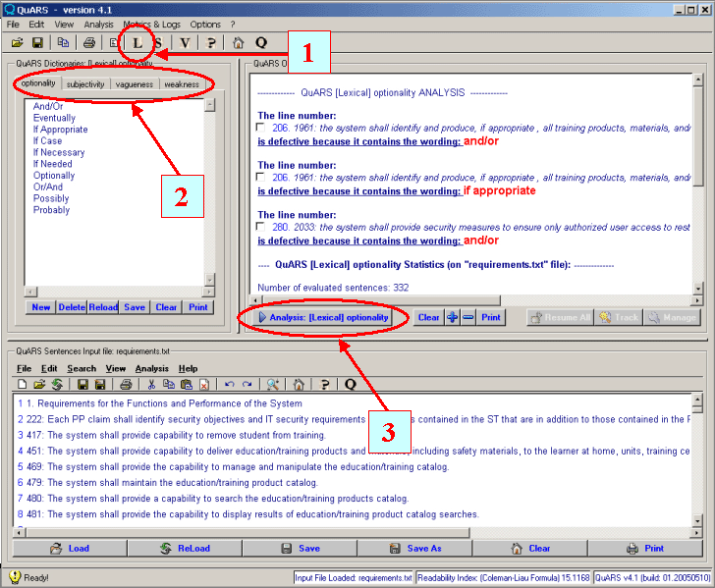The image size is (715, 588).
Task: Click the minus zoom-out output button
Action: coord(468,317)
